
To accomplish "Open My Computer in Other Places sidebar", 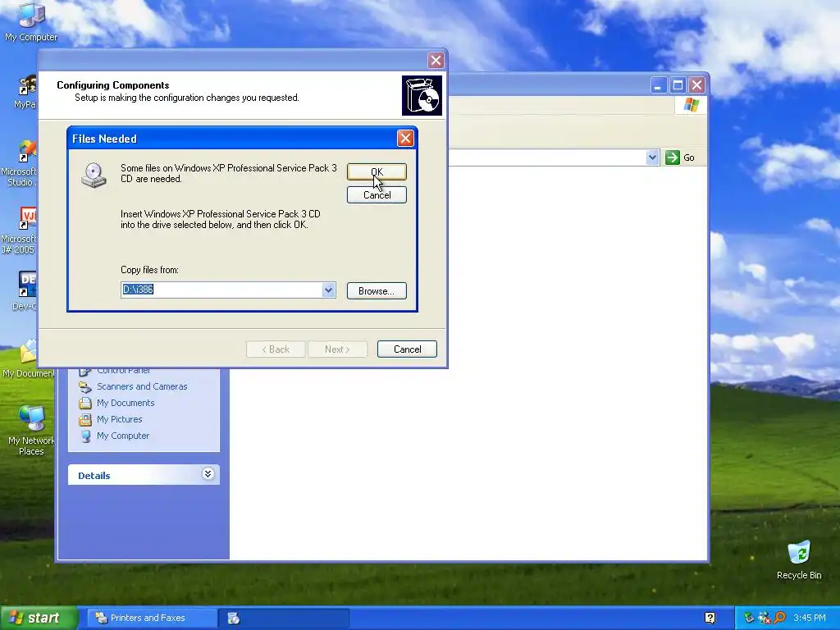I will point(123,436).
